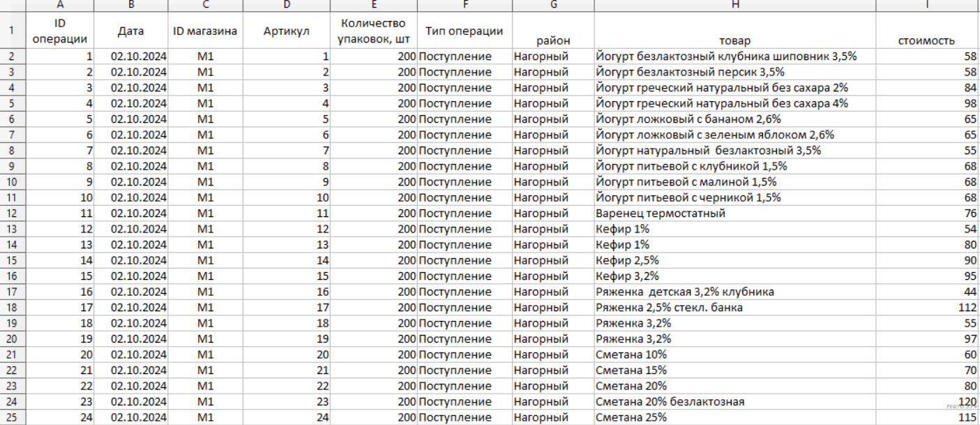Click the "Сметана 20% безлактозная" cell

[x=734, y=402]
